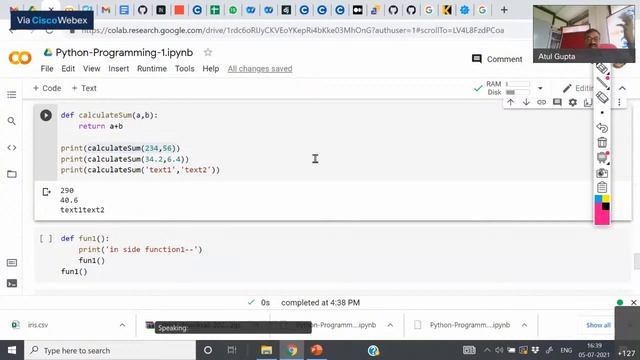Open the Editing mode button
Viewport: 640px width, 360px height.
pos(577,88)
